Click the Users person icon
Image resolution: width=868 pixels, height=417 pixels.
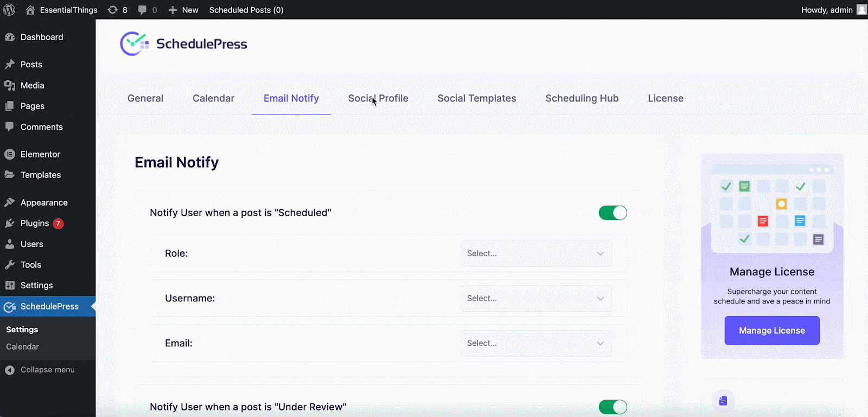10,244
